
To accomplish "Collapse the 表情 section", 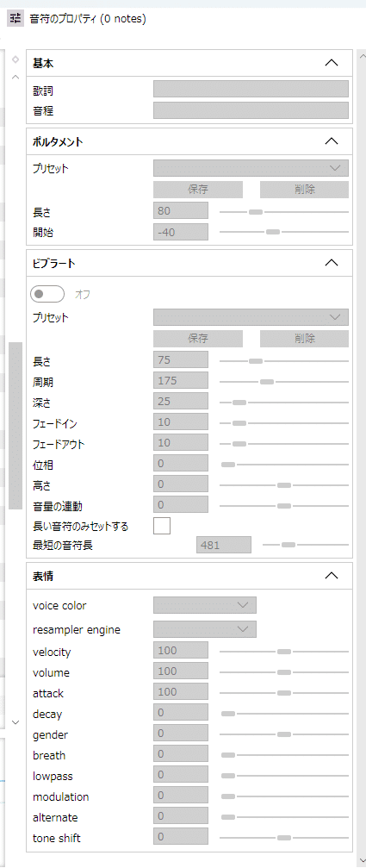I will tap(332, 576).
